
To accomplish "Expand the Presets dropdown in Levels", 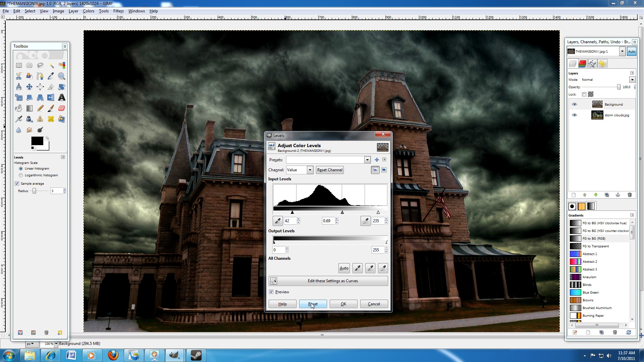I will (x=367, y=160).
